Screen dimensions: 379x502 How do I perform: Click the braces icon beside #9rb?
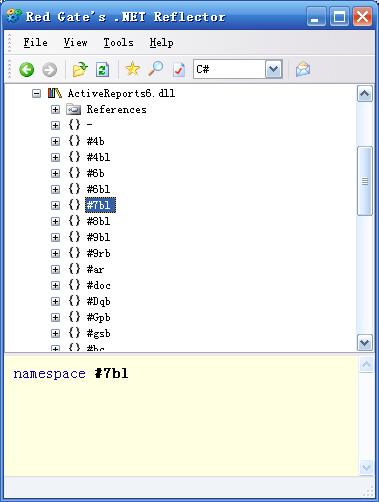74,253
